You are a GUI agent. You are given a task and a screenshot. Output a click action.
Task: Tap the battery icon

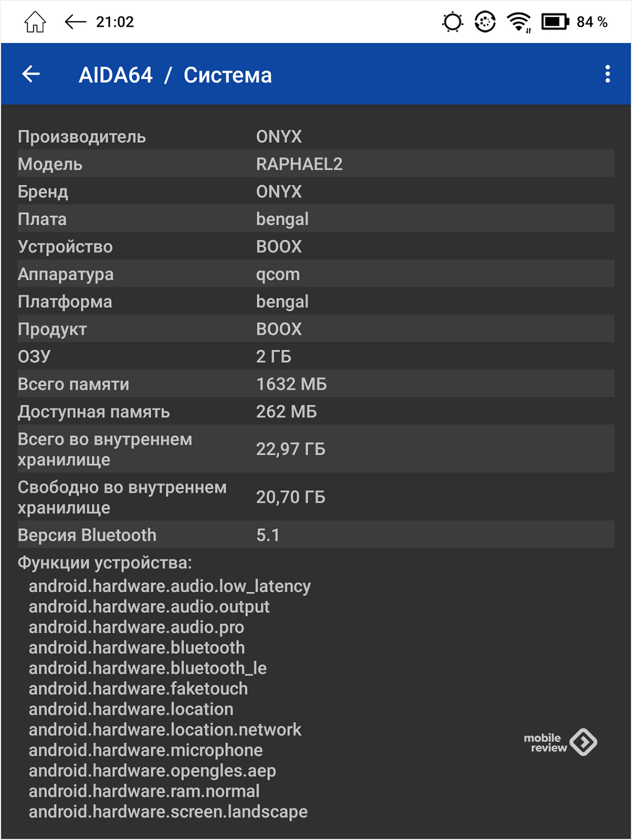[555, 22]
